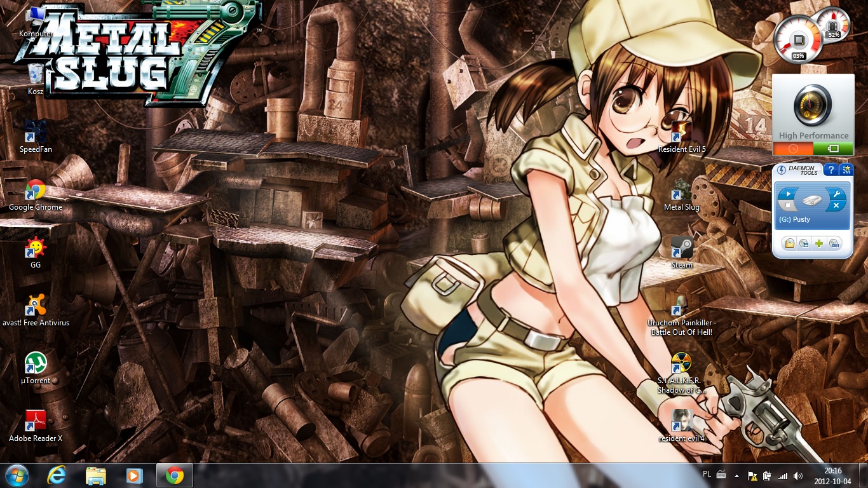The height and width of the screenshot is (488, 868).
Task: Click the DAEMON Tools help question mark tab
Action: pyautogui.click(x=831, y=170)
